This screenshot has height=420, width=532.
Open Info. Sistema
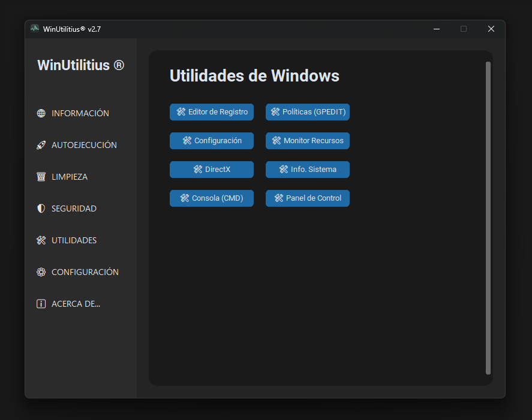pyautogui.click(x=308, y=170)
